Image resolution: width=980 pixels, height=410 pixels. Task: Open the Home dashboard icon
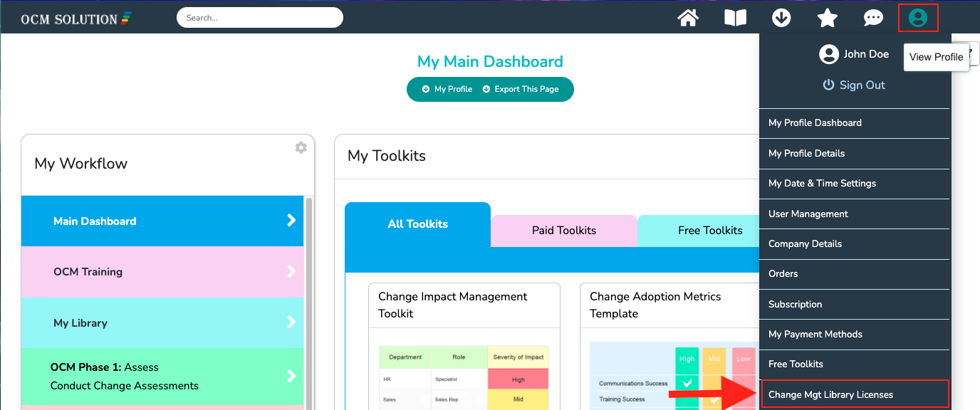(x=687, y=17)
